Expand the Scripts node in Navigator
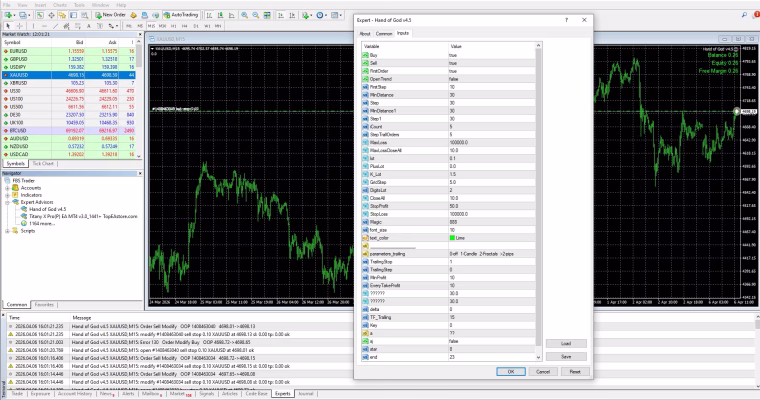Viewport: 760px width, 400px height. tap(8, 231)
